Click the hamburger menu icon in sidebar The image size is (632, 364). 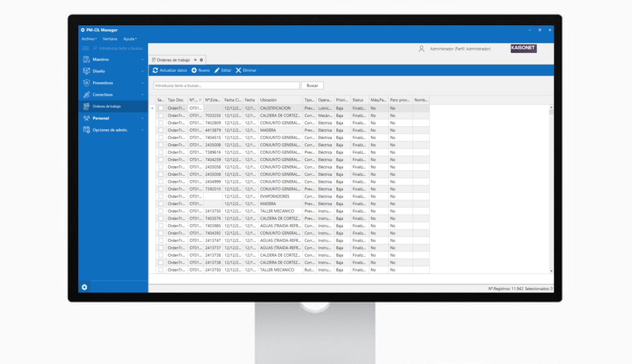point(85,48)
